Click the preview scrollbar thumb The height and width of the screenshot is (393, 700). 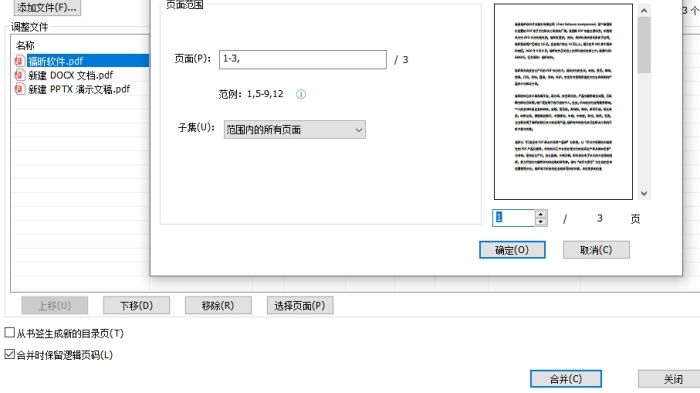click(644, 46)
